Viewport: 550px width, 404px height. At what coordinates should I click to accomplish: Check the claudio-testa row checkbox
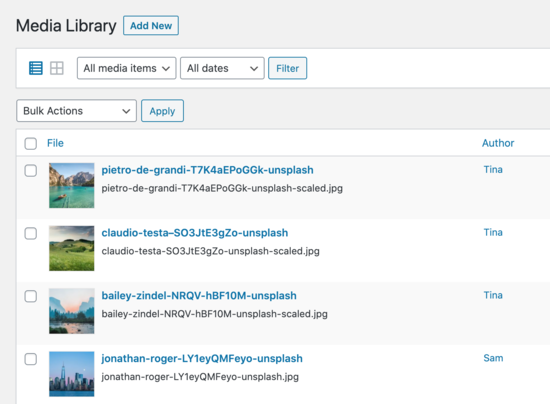(x=31, y=233)
